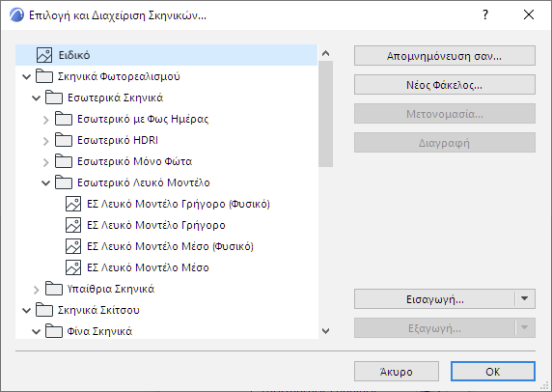
Task: Select the Εσωτερικό HDRI folder label
Action: pyautogui.click(x=118, y=140)
